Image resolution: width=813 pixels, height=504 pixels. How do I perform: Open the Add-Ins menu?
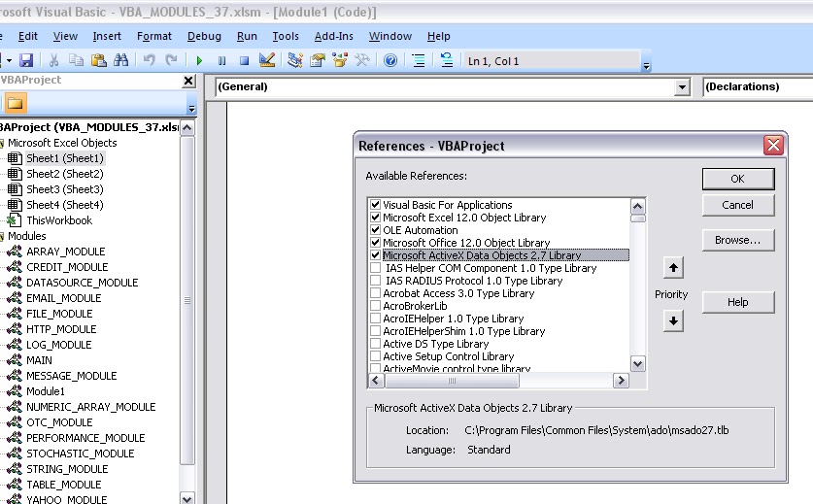[334, 36]
